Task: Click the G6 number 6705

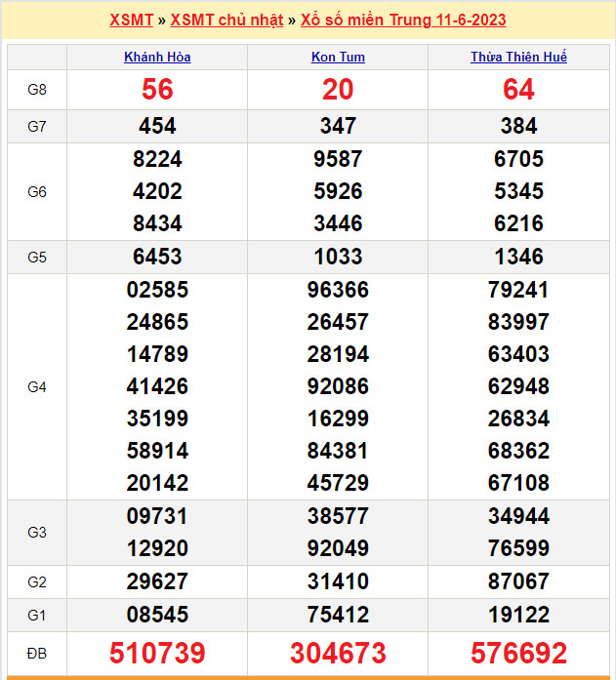Action: pos(518,159)
